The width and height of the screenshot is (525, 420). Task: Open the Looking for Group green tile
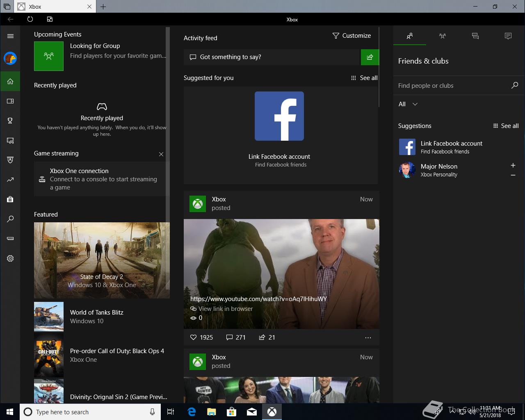(49, 56)
